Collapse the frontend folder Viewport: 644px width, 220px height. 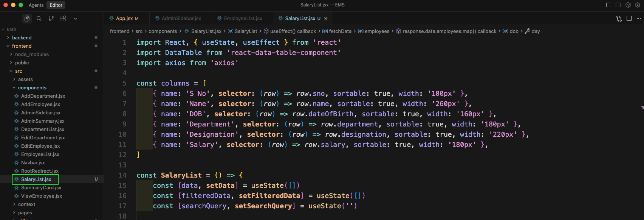pyautogui.click(x=22, y=46)
